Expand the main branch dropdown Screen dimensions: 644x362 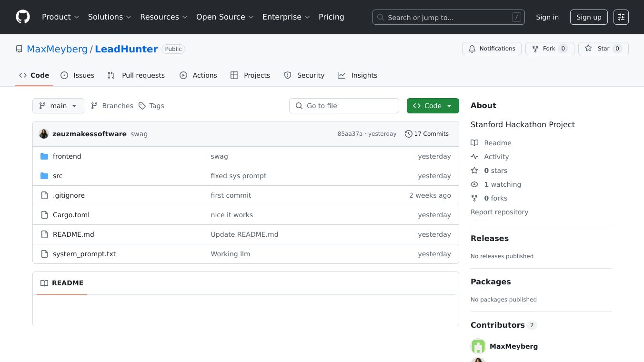pyautogui.click(x=58, y=106)
